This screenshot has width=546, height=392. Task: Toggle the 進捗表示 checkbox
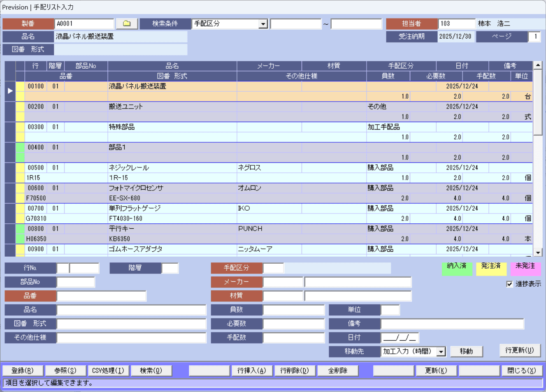509,284
